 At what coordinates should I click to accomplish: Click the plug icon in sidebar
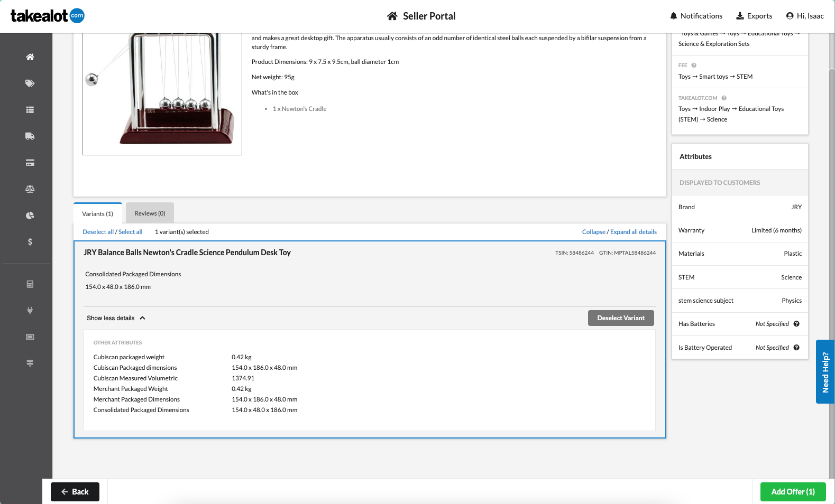[30, 311]
